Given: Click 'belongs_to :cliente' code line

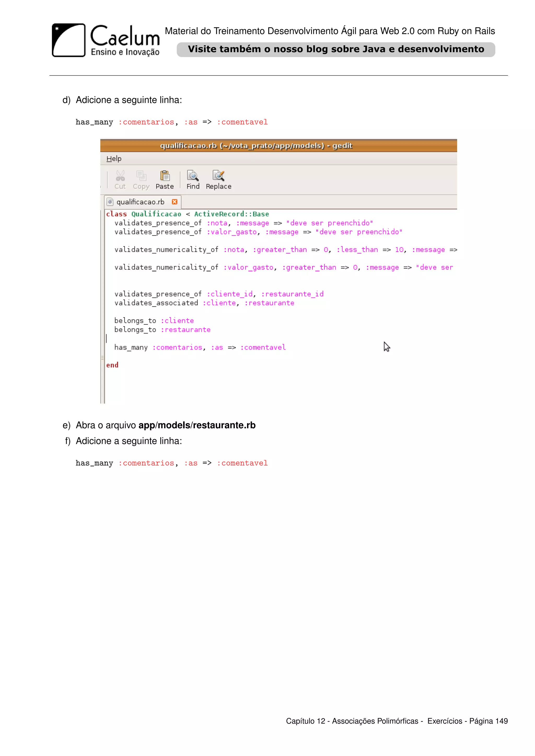Looking at the screenshot, I should pyautogui.click(x=154, y=321).
